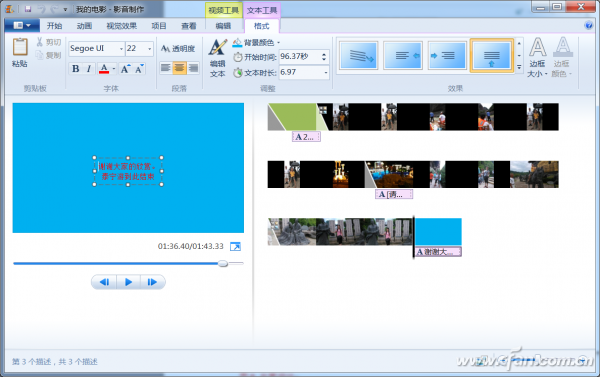The width and height of the screenshot is (600, 377).
Task: Open the Home (开始) ribbon tab
Action: [x=54, y=26]
